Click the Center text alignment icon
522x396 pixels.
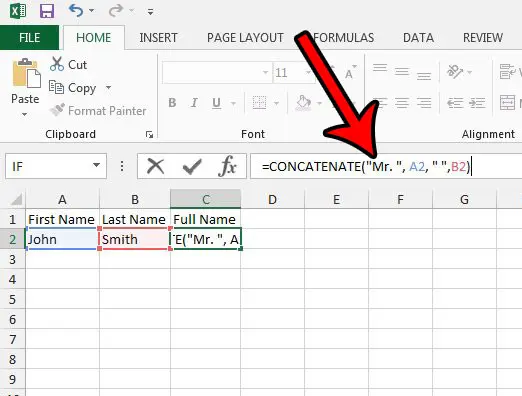click(402, 103)
